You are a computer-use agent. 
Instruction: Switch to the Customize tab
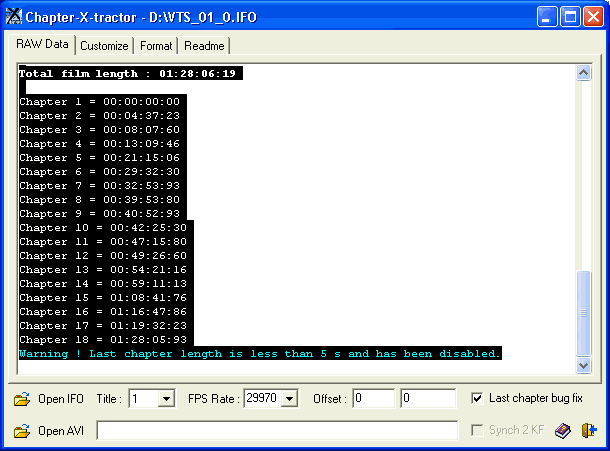pos(104,46)
